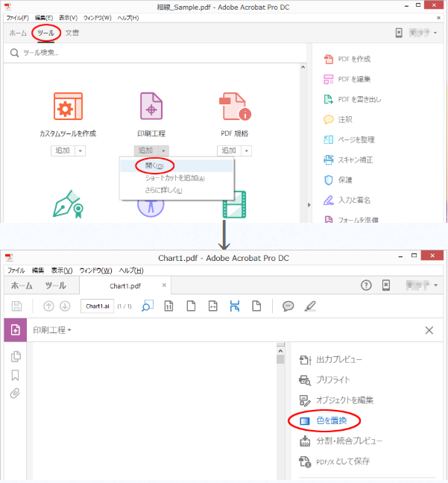Open ヘルプ(H) menu in the Chart1.pdf window
Viewport: 448px width, 483px height.
pyautogui.click(x=131, y=271)
